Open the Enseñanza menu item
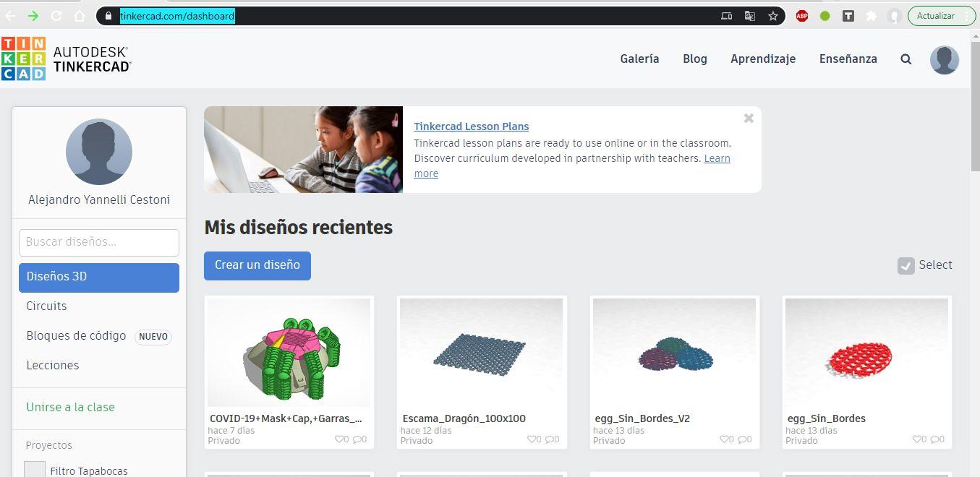The width and height of the screenshot is (980, 477). [x=848, y=59]
